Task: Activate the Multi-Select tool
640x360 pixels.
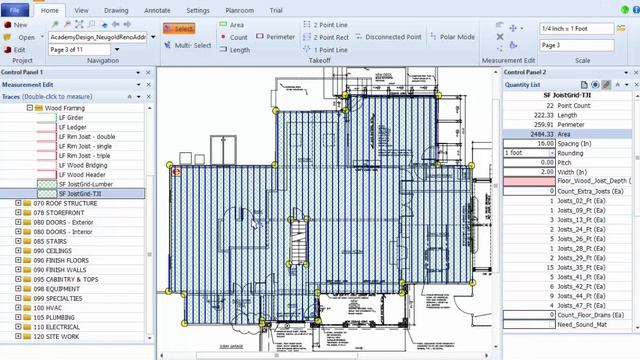Action: coord(188,45)
